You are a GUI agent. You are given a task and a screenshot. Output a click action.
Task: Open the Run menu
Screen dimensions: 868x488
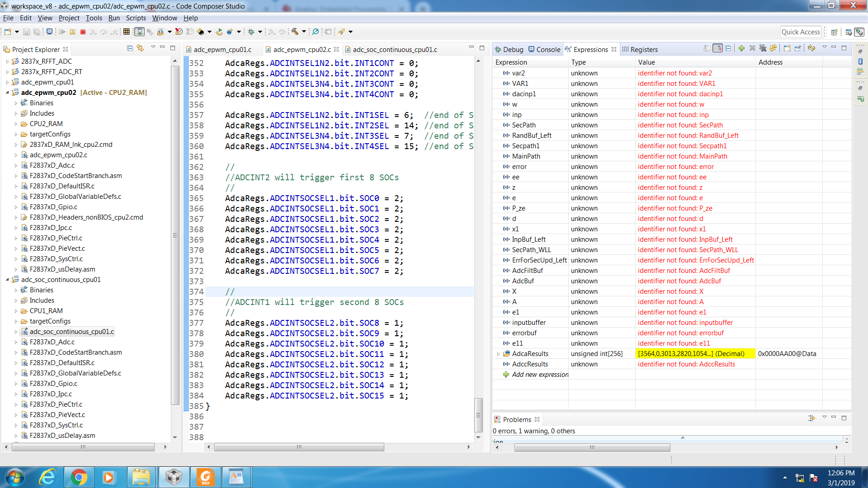pos(114,18)
